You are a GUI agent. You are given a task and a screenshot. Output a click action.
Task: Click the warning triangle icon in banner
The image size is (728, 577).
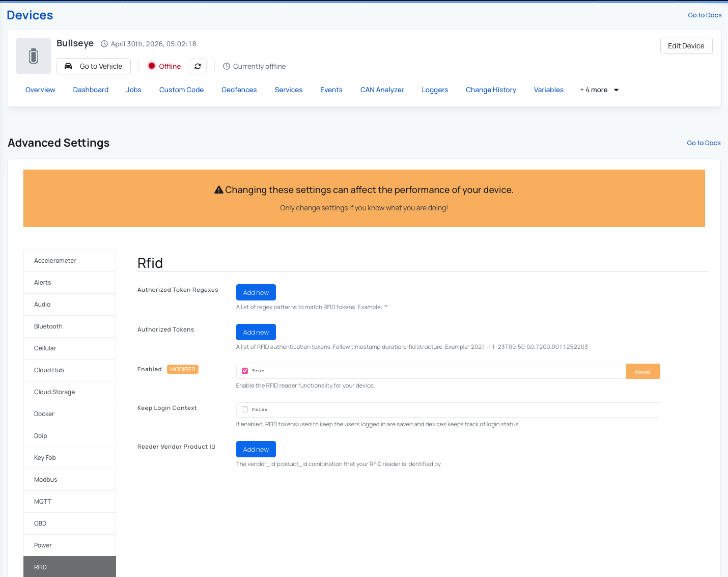coord(219,190)
